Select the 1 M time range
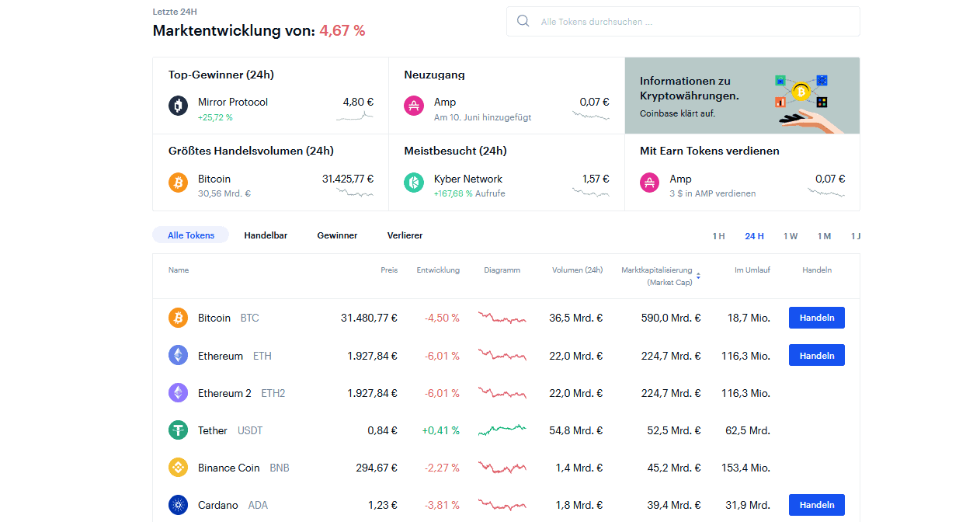 [824, 236]
